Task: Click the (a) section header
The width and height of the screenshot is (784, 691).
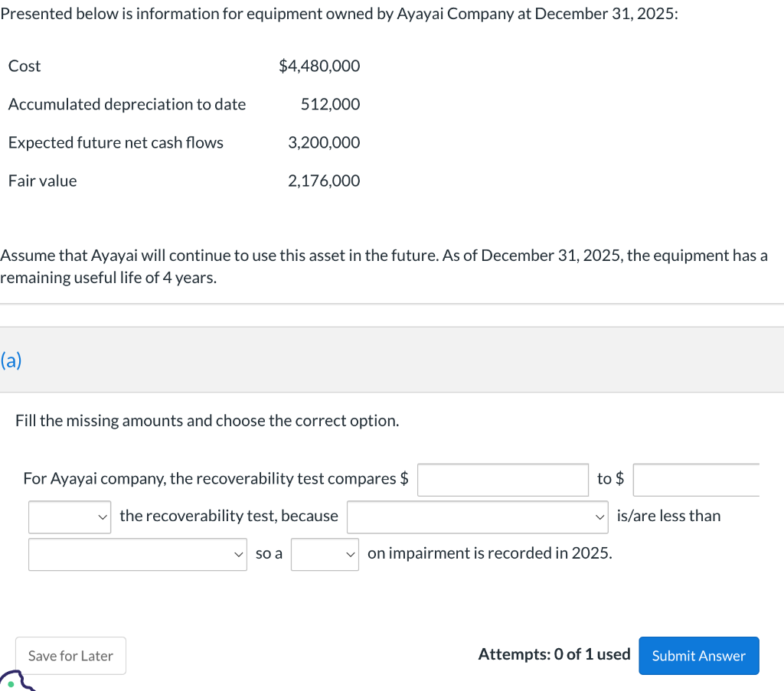Action: [11, 360]
